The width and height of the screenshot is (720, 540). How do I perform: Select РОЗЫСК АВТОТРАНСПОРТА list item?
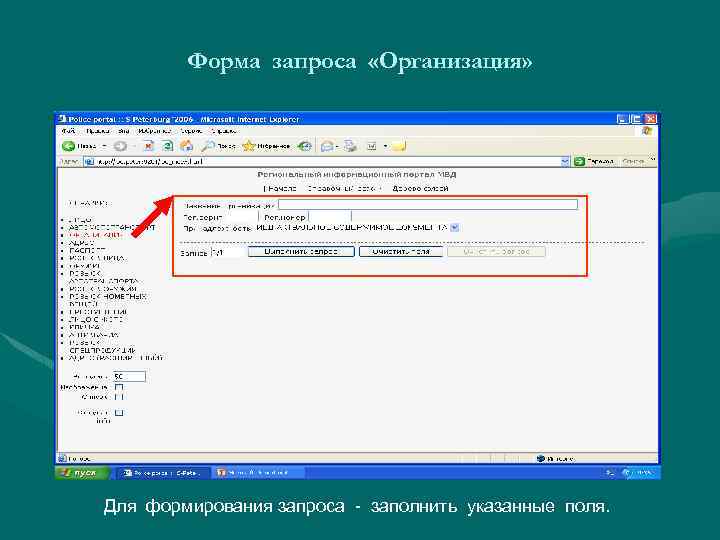(x=104, y=277)
